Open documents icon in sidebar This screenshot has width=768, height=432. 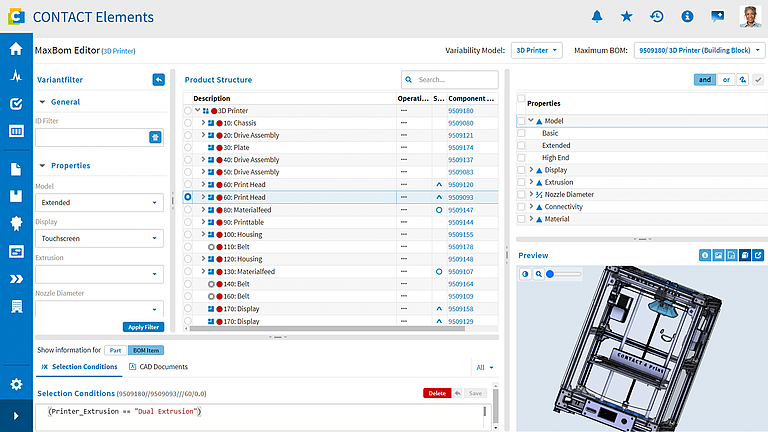16,169
